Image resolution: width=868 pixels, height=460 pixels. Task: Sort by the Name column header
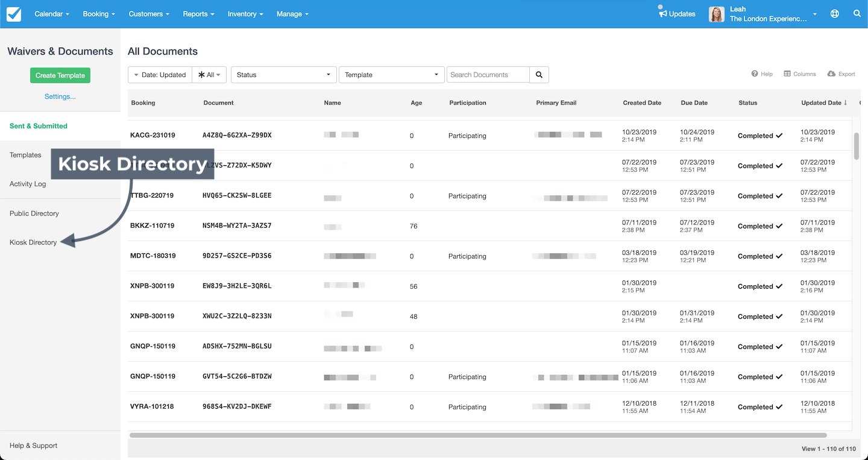333,103
